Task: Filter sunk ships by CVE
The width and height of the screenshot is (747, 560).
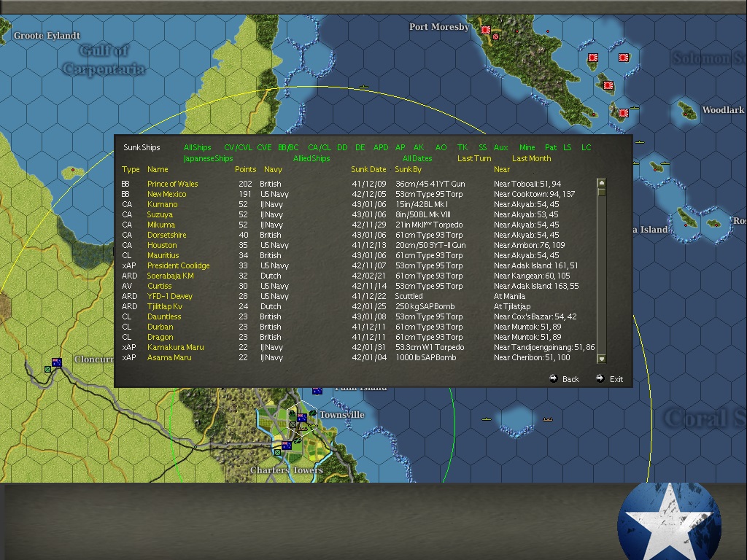Action: pos(264,147)
